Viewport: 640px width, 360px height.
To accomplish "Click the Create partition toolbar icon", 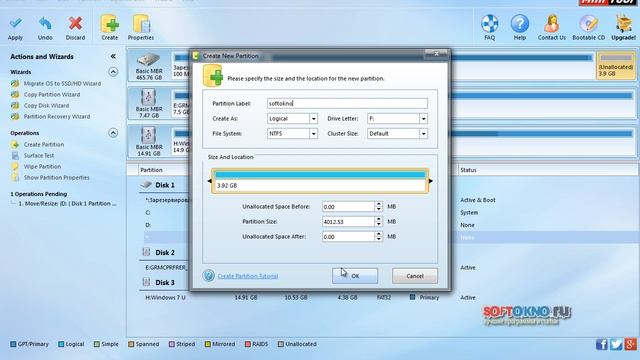I will click(109, 24).
